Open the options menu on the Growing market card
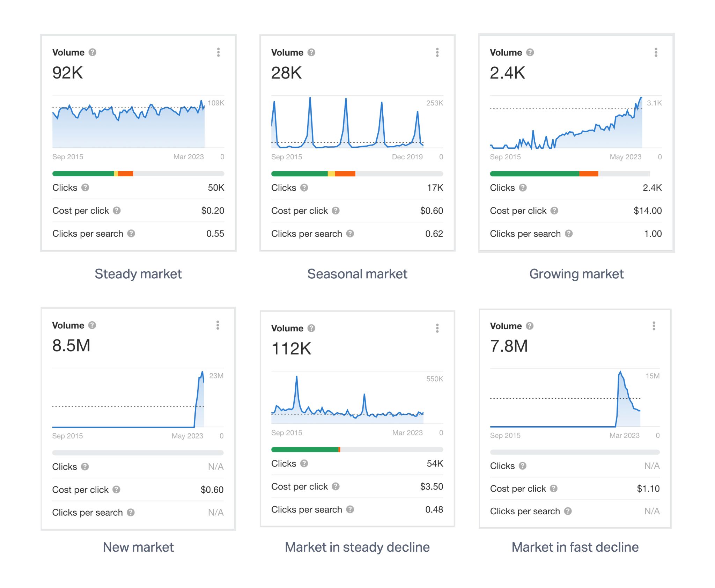 pyautogui.click(x=656, y=52)
